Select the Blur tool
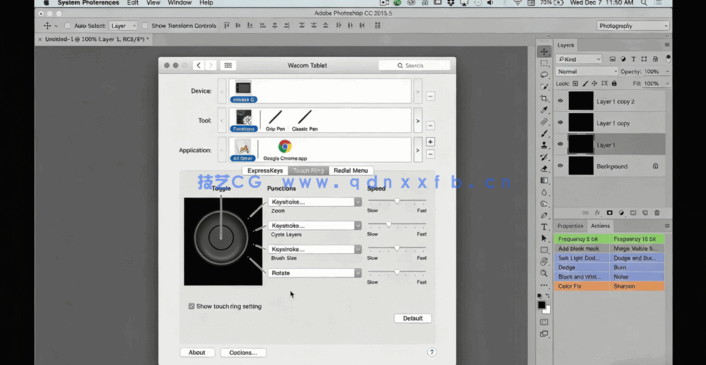This screenshot has height=365, width=706. [544, 192]
